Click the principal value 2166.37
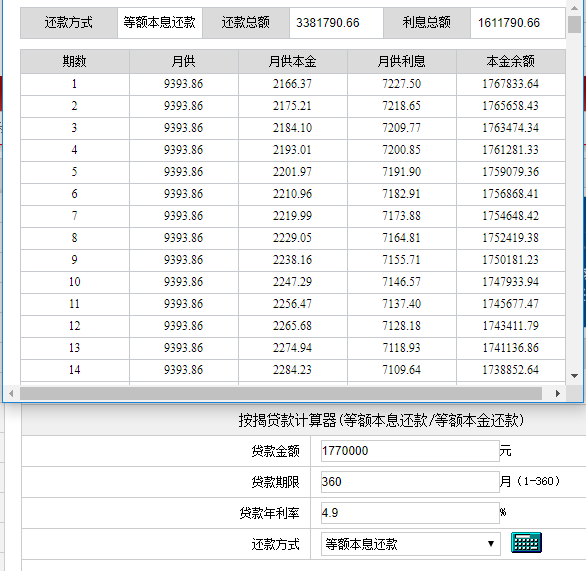 [292, 84]
